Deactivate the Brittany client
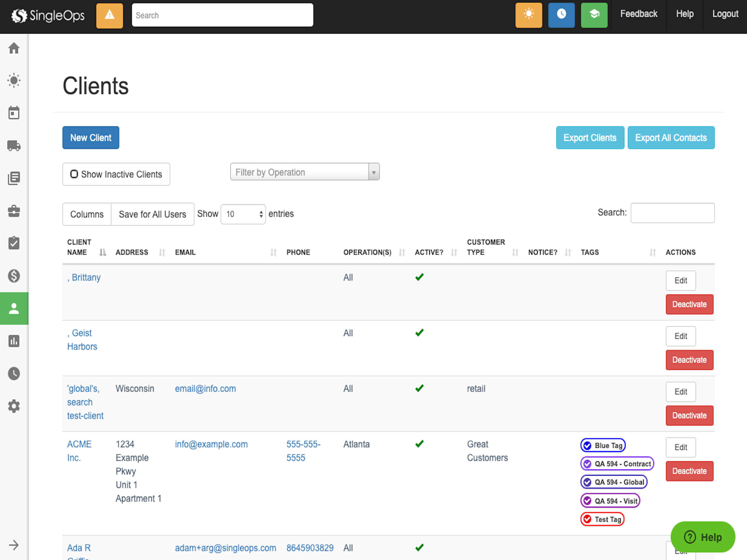This screenshot has width=747, height=560. (689, 304)
